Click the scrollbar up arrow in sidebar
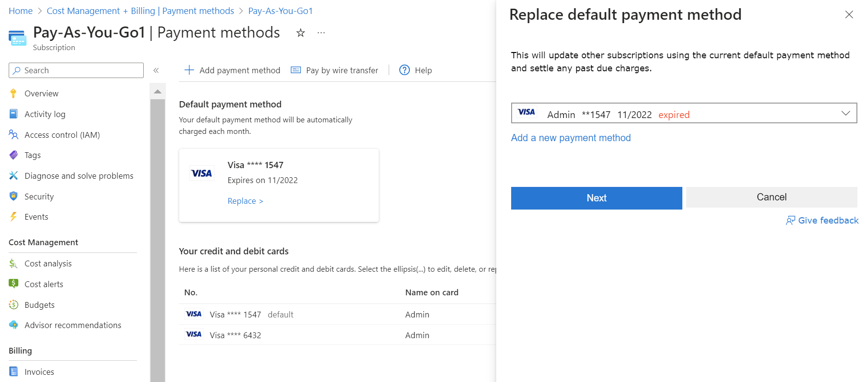This screenshot has height=382, width=868. (158, 91)
